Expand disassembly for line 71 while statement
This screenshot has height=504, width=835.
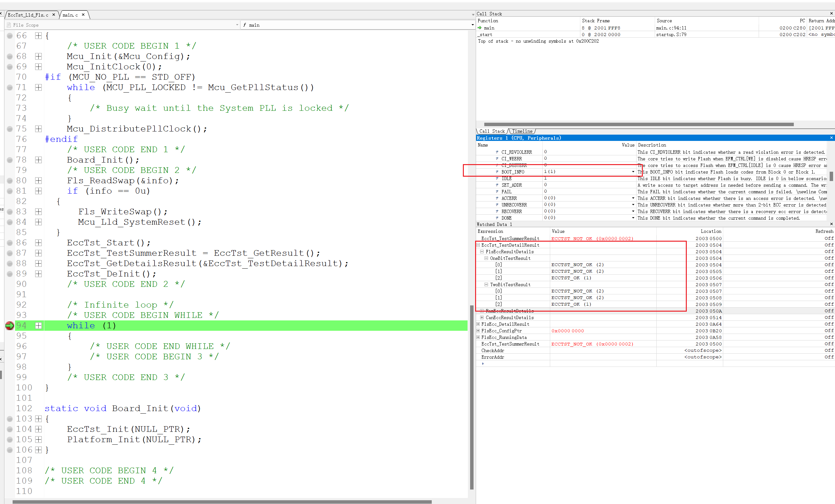[39, 87]
